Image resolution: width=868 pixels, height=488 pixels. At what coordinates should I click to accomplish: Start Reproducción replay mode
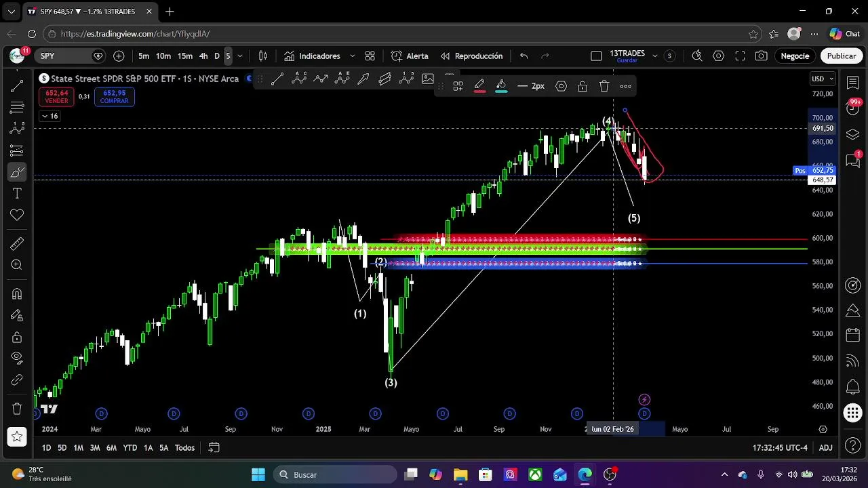point(471,56)
